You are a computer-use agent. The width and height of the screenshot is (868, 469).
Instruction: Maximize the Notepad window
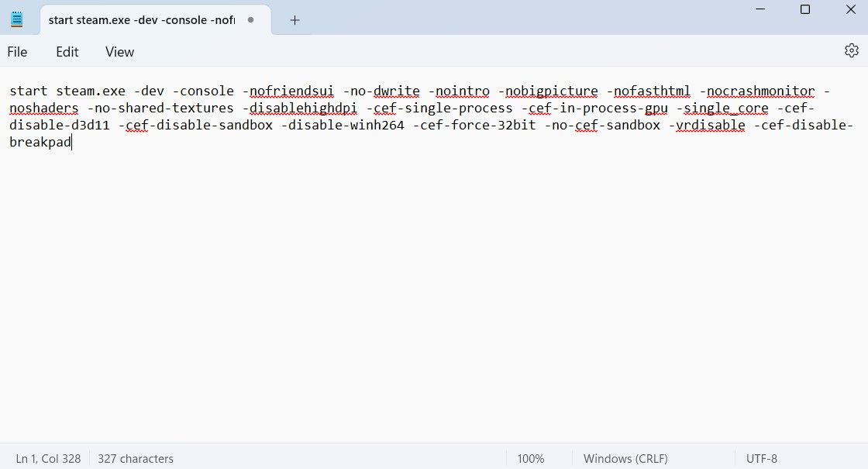pos(805,9)
